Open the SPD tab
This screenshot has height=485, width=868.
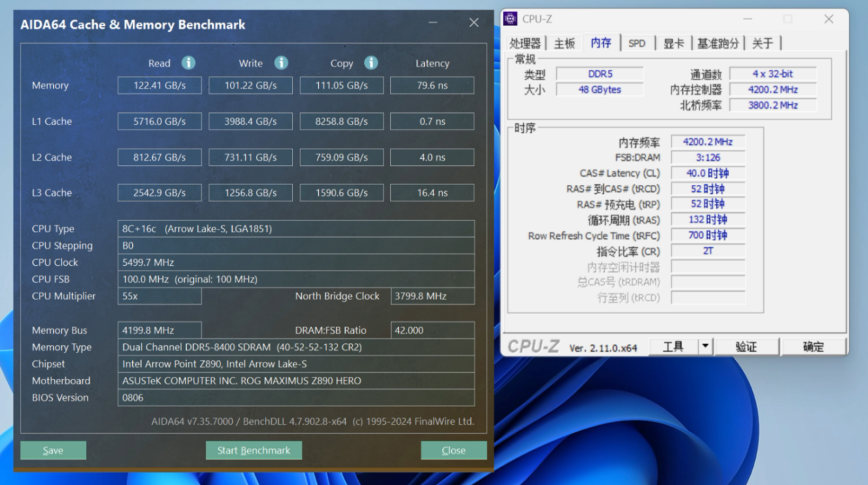coord(637,43)
